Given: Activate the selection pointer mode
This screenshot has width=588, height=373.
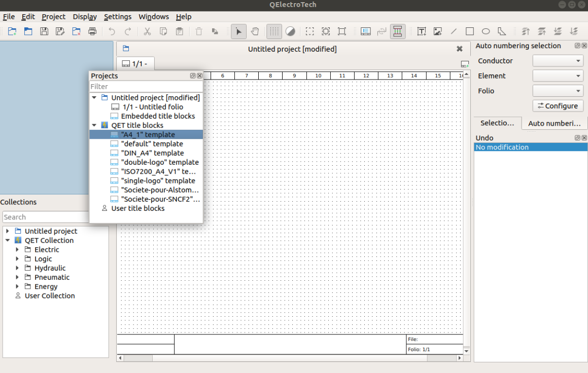Looking at the screenshot, I should 238,31.
